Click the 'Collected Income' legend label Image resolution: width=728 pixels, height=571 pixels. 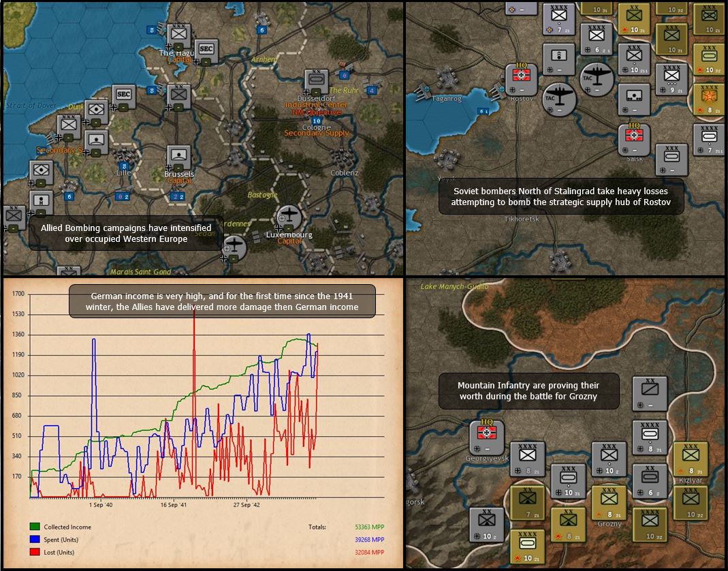[x=67, y=527]
